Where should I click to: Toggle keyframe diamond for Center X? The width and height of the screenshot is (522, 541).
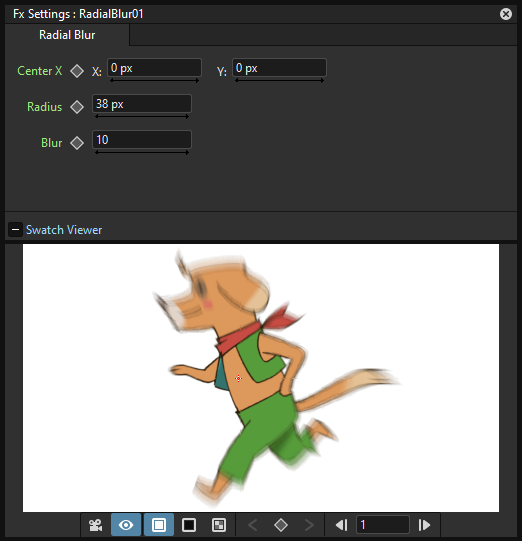click(77, 71)
